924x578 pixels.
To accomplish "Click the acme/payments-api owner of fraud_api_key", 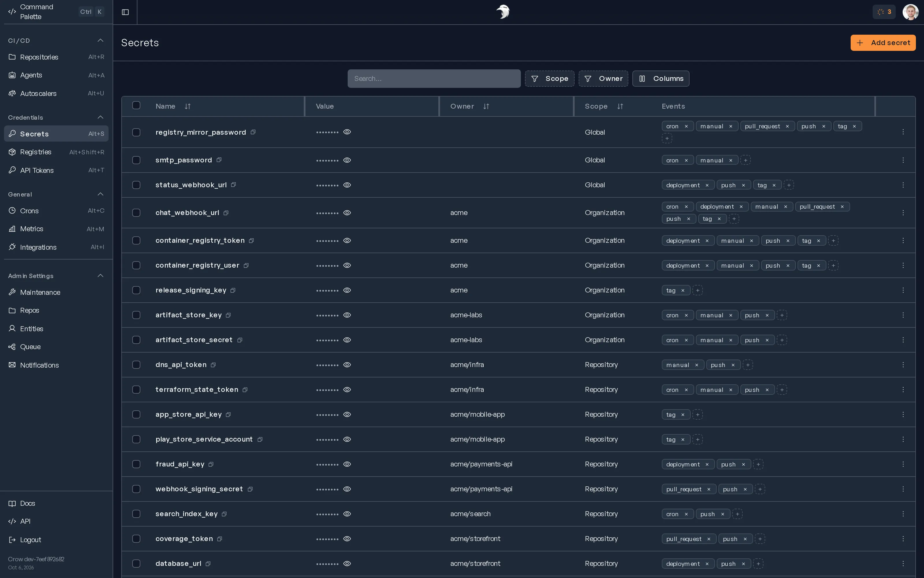I will pyautogui.click(x=481, y=464).
